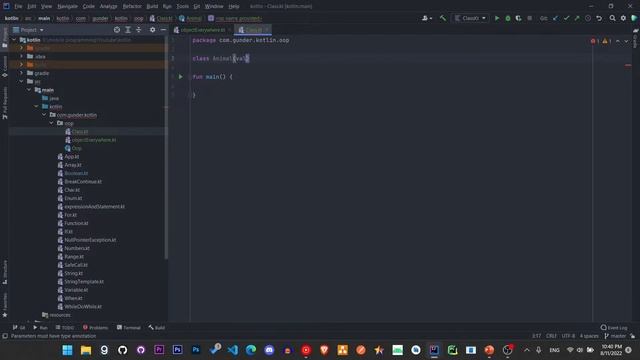Select StringTemplate.kt in tree
The width and height of the screenshot is (640, 360).
[x=84, y=281]
